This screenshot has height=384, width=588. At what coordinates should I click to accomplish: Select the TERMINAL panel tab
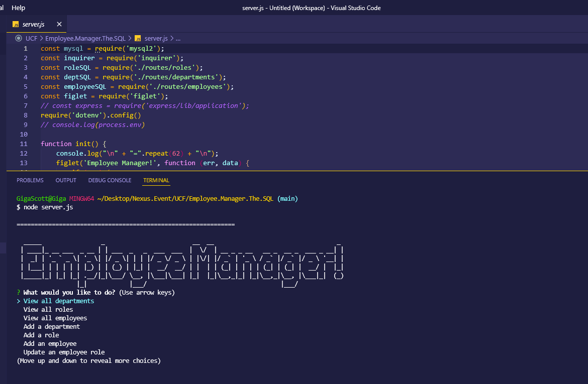156,180
